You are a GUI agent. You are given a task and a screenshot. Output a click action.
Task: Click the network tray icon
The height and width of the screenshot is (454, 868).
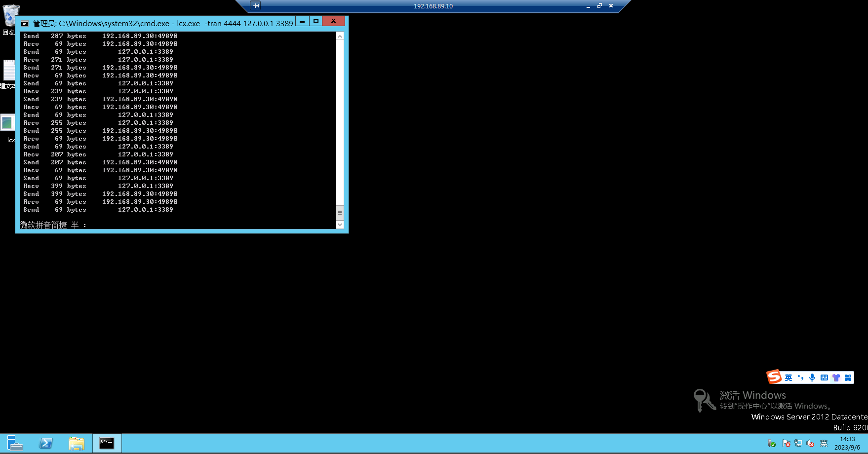pos(798,443)
